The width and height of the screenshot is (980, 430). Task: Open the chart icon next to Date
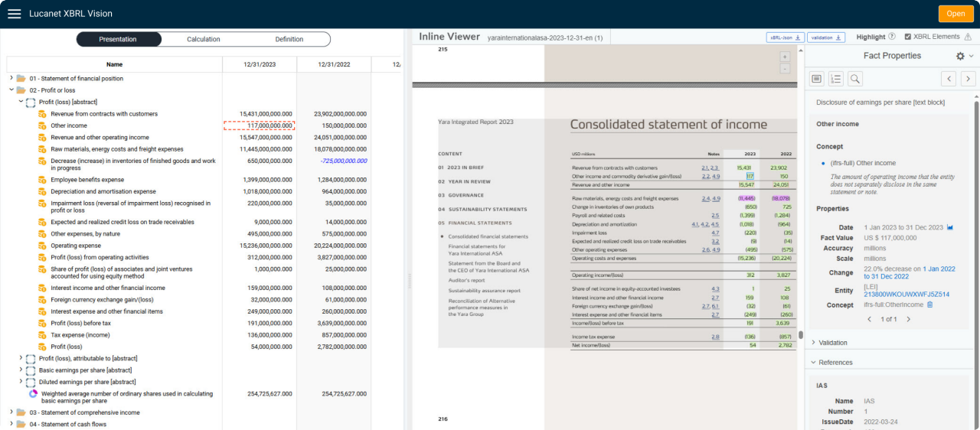click(950, 228)
